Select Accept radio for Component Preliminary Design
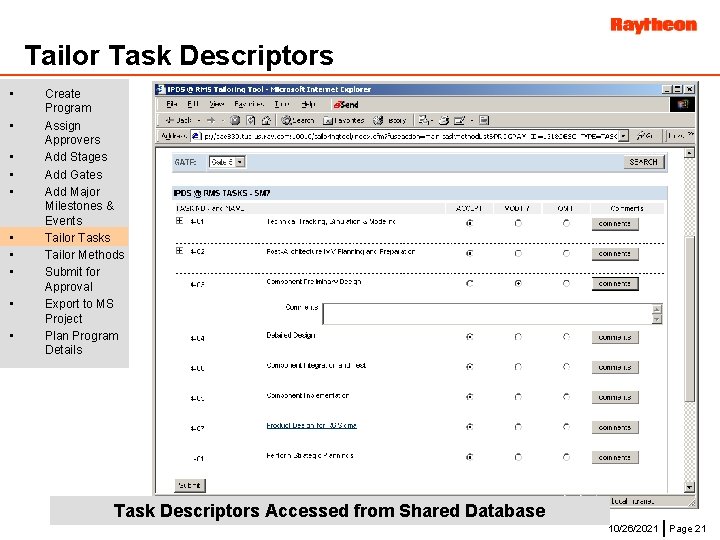 point(469,283)
